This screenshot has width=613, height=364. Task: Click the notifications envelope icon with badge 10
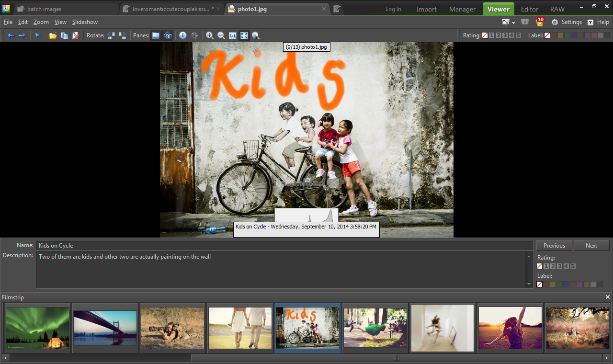tap(540, 23)
